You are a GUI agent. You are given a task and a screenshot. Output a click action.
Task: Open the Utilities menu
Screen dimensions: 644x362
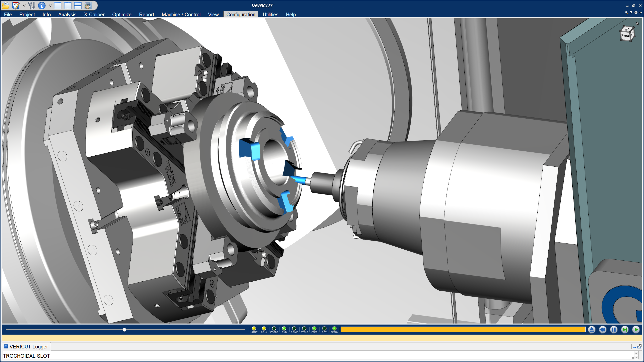click(270, 14)
